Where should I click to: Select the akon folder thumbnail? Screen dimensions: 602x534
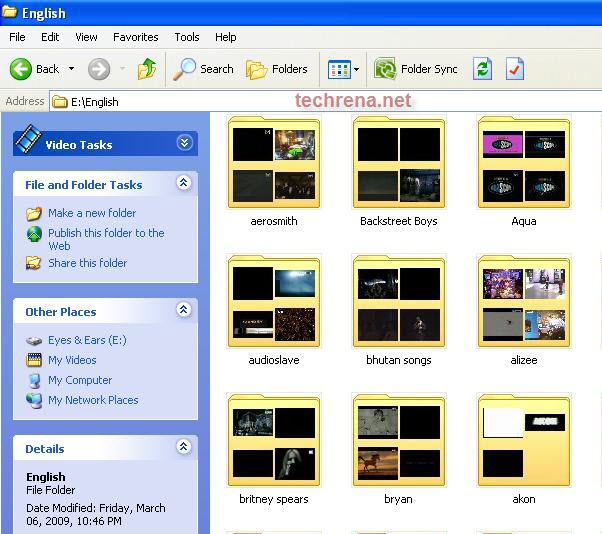[524, 440]
